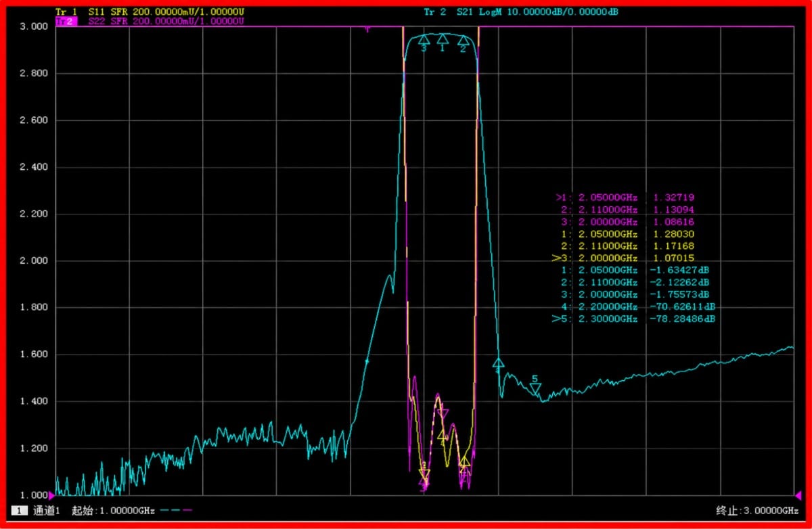Screen dimensions: 812x529
Task: Click the -70.62611dB marker 4 readout
Action: (682, 306)
